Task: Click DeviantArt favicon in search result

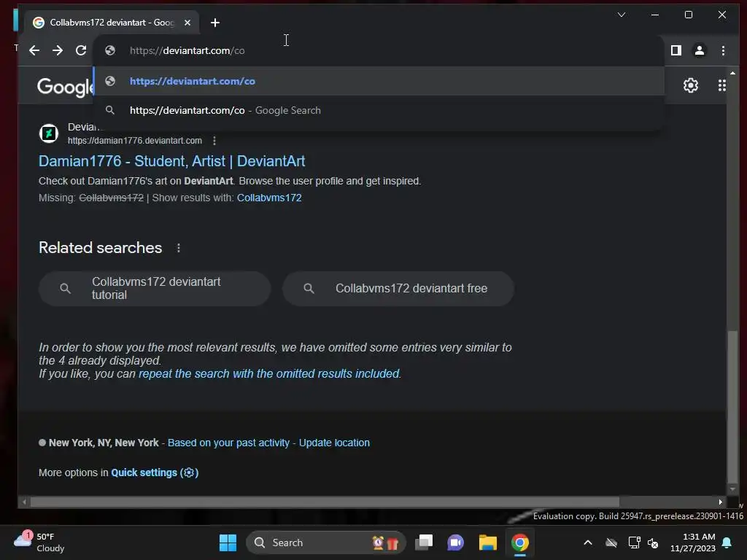Action: (49, 133)
